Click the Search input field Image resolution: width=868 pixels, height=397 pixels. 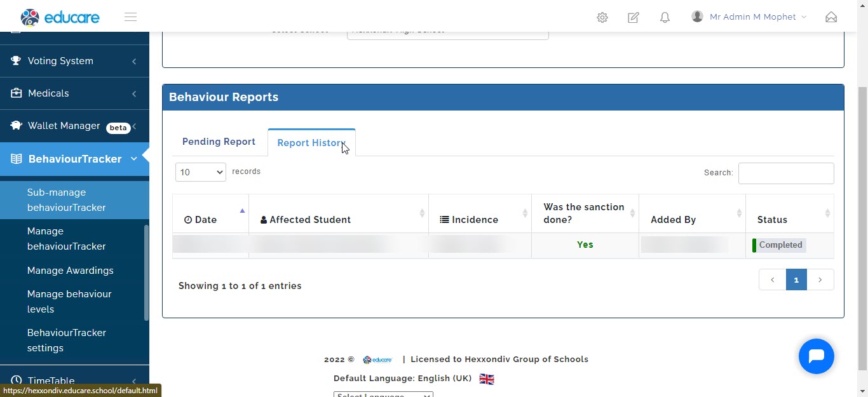[x=786, y=173]
